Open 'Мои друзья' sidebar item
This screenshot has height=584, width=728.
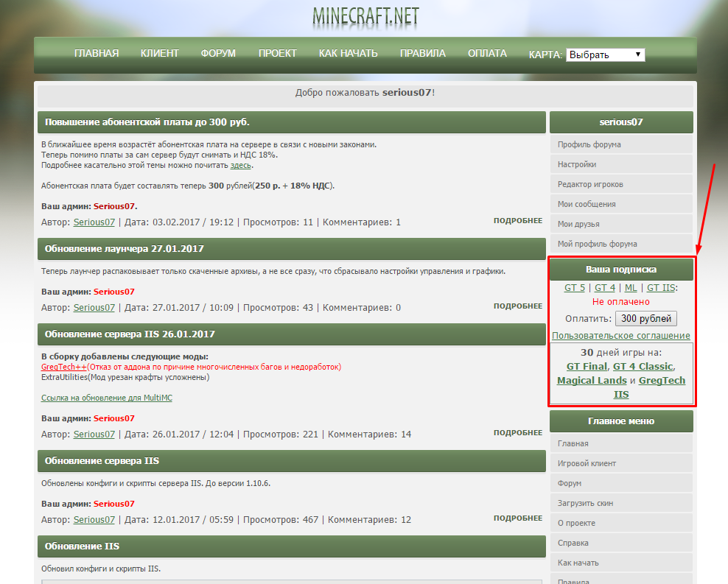pyautogui.click(x=621, y=224)
